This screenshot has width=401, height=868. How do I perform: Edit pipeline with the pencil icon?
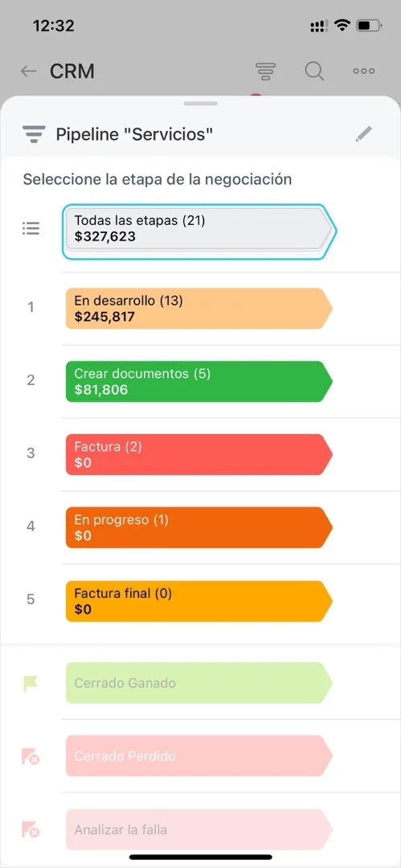tap(364, 134)
